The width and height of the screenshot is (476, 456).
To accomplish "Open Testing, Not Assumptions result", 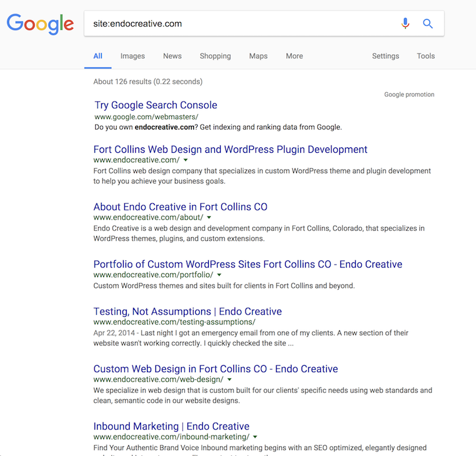I will (x=187, y=312).
